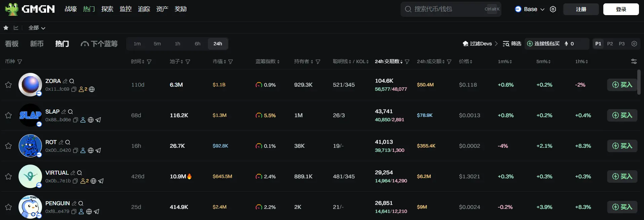This screenshot has width=644, height=220.
Task: Open the 奖励 menu
Action: (181, 9)
